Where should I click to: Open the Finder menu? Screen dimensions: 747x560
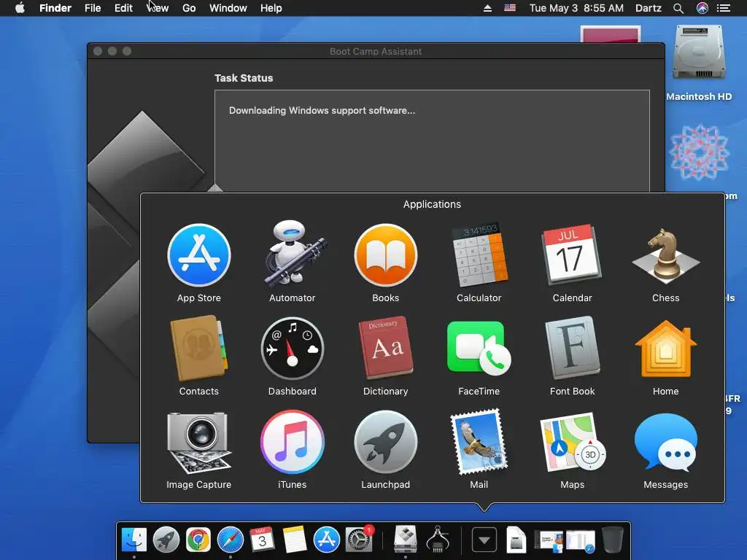(x=55, y=8)
